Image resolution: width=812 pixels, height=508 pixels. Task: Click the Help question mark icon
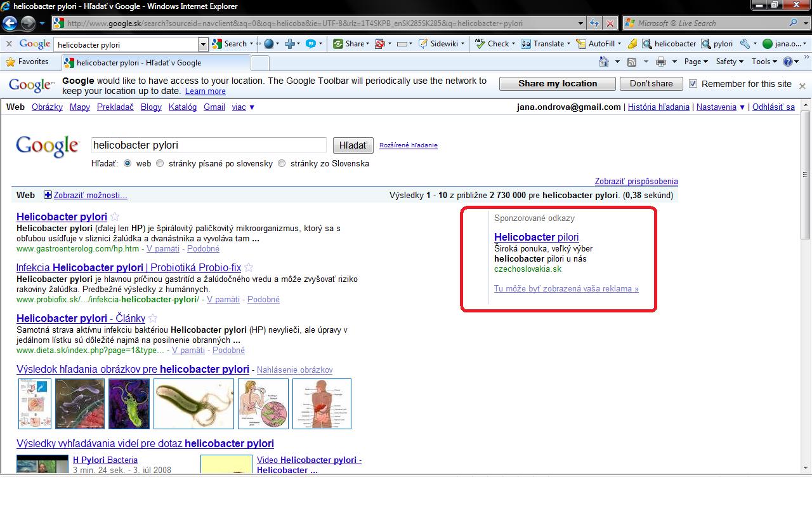789,62
